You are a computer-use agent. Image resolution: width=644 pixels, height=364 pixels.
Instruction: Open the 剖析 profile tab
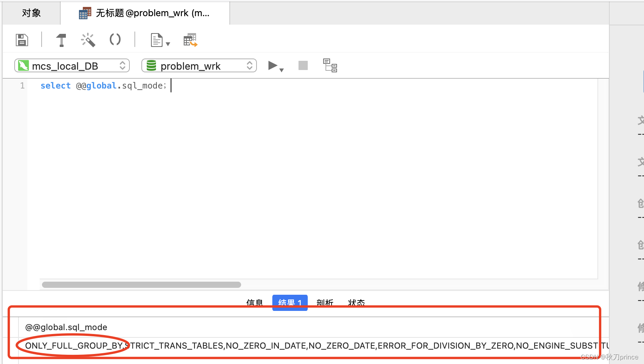(x=325, y=302)
